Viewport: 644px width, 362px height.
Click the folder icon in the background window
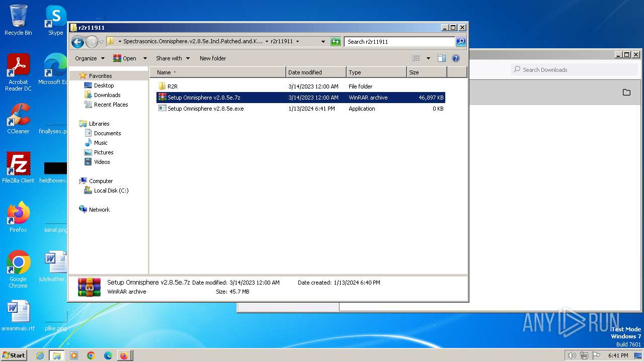click(626, 93)
